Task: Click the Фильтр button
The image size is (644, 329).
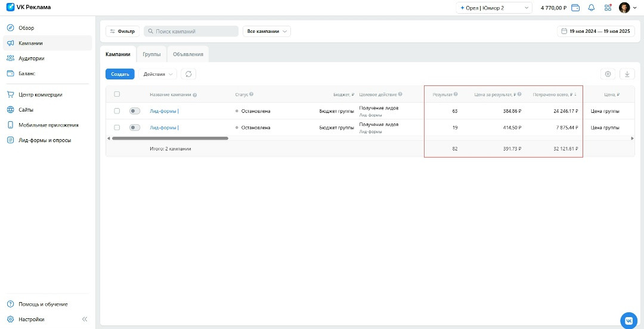Action: click(122, 31)
